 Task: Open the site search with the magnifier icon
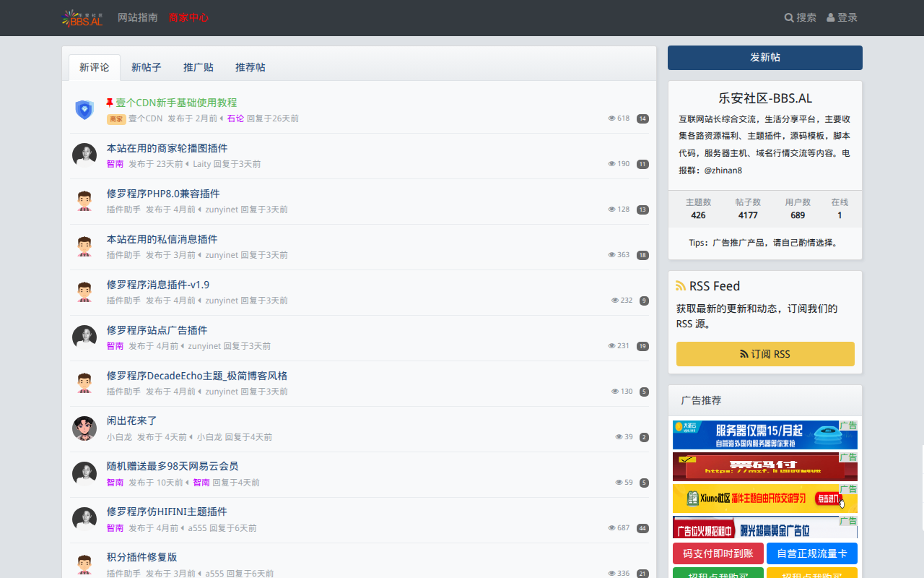point(789,17)
